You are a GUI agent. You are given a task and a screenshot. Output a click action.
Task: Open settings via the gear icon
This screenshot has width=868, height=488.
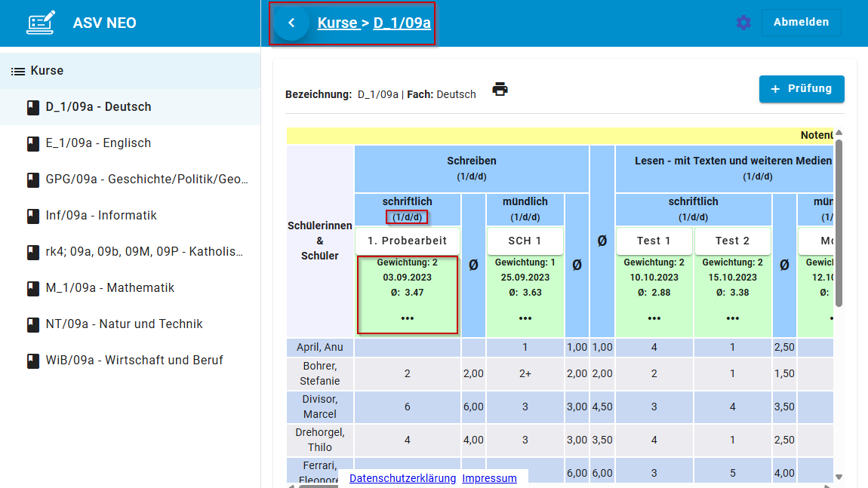click(x=743, y=23)
